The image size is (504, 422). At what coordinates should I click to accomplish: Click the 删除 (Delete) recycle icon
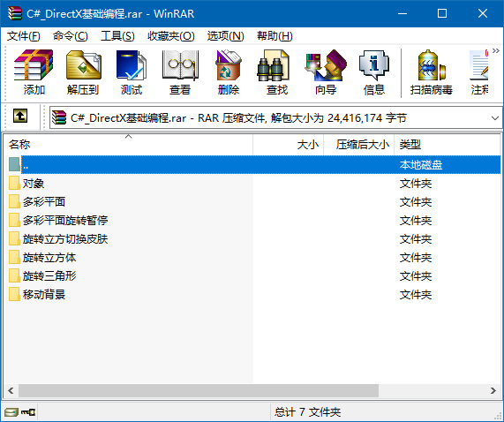[229, 72]
